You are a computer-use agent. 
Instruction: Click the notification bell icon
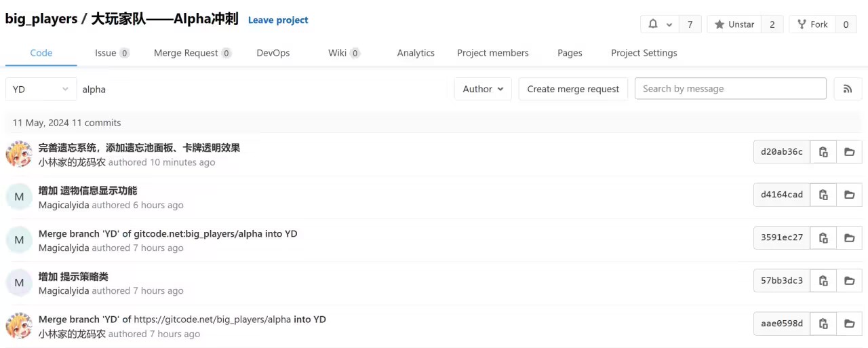tap(653, 24)
